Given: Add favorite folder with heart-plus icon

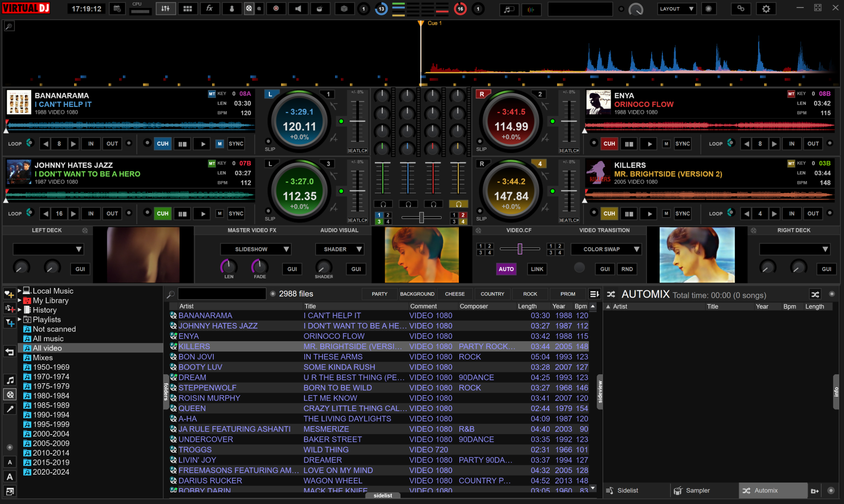Looking at the screenshot, I should tap(10, 294).
